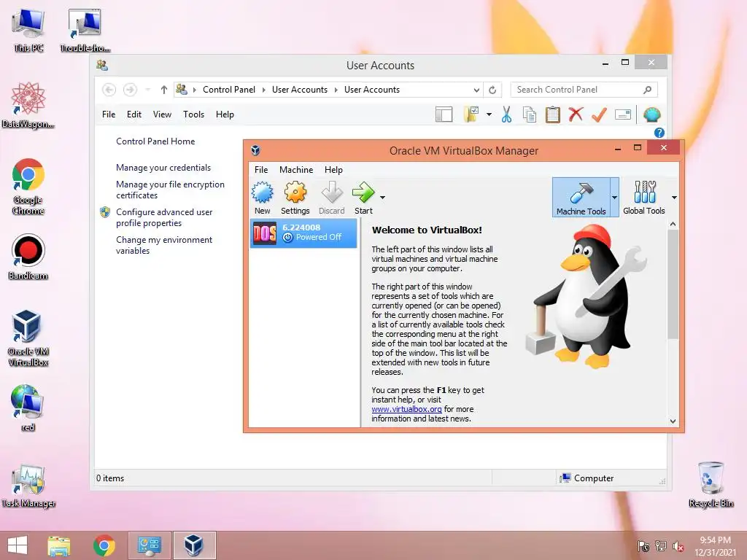Open Configure advanced user profile properties
This screenshot has width=747, height=560.
coord(164,217)
